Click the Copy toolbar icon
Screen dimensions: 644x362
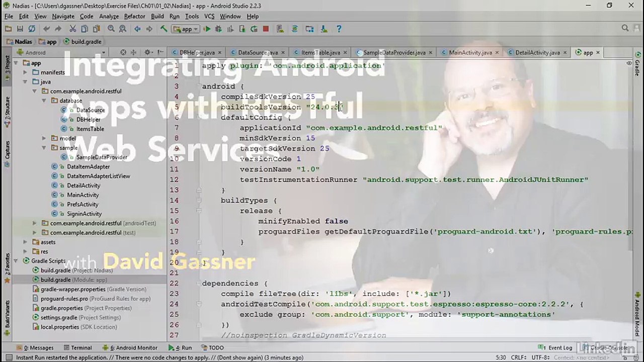click(x=84, y=29)
